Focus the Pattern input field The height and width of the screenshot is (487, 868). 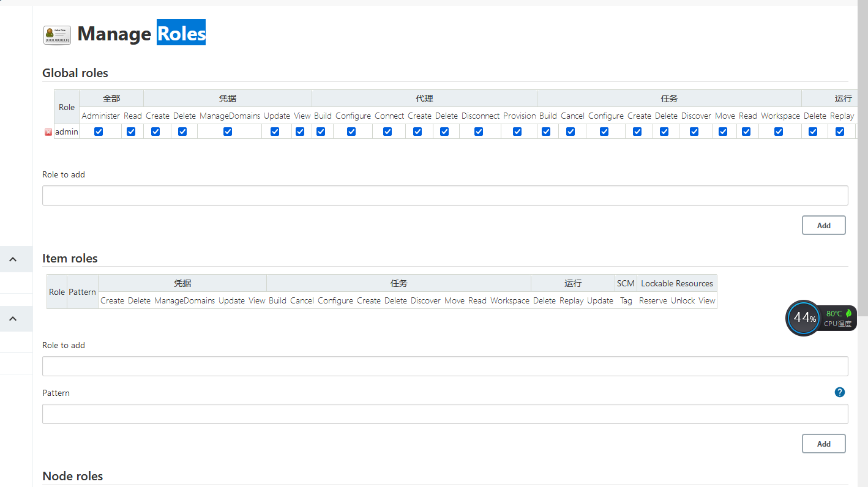pos(445,414)
